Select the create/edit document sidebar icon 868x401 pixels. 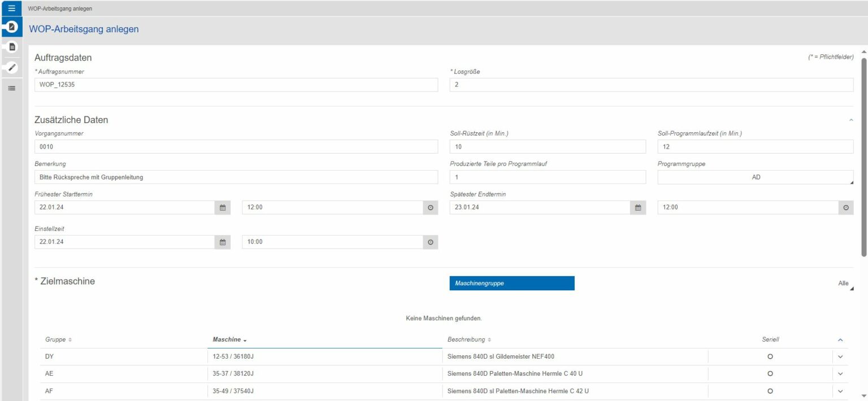(x=11, y=27)
